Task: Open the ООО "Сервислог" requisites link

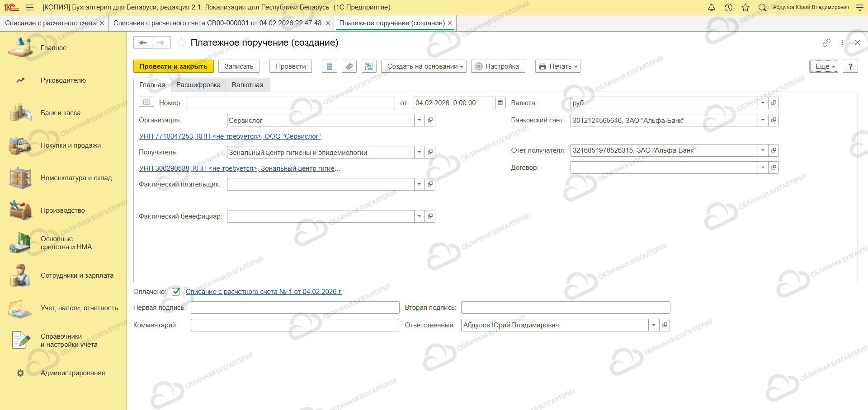Action: coord(230,136)
